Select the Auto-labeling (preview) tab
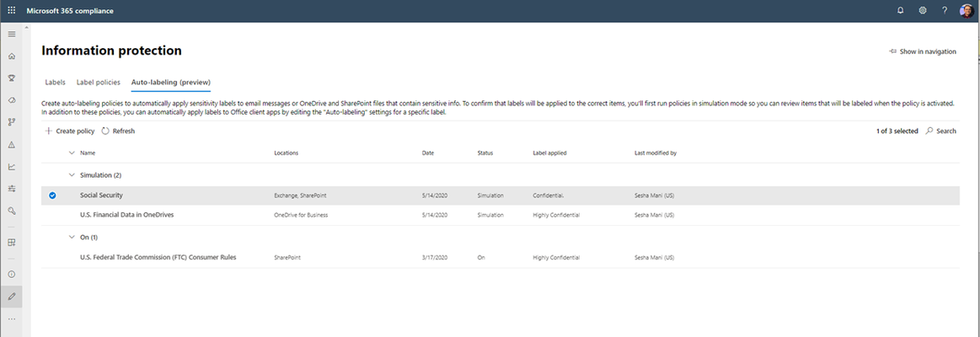Image resolution: width=980 pixels, height=337 pixels. tap(170, 82)
